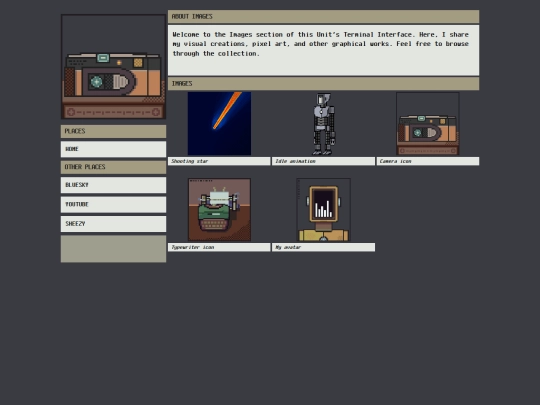View the Camera icon thumbnail in gallery
The height and width of the screenshot is (405, 540).
tap(428, 124)
